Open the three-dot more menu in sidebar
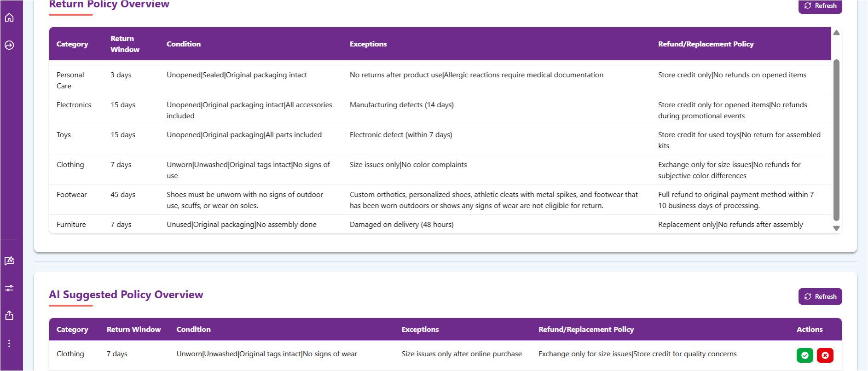The width and height of the screenshot is (868, 371). [9, 343]
